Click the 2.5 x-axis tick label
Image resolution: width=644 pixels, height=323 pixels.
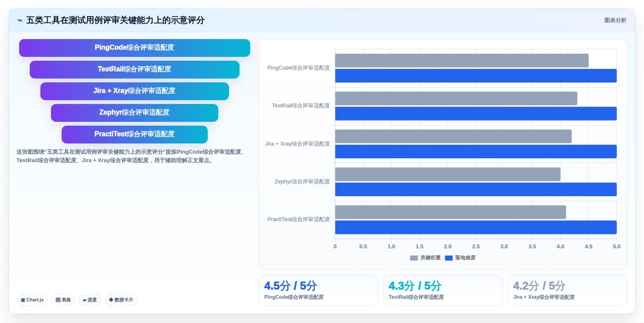coord(476,247)
